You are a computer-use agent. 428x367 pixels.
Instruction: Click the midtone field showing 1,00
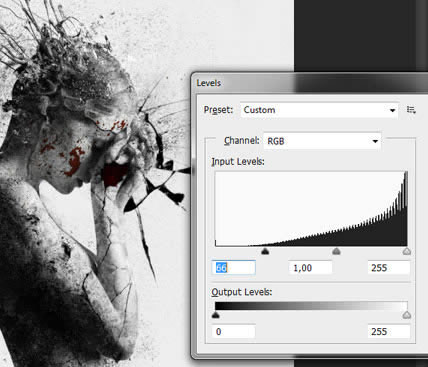310,268
